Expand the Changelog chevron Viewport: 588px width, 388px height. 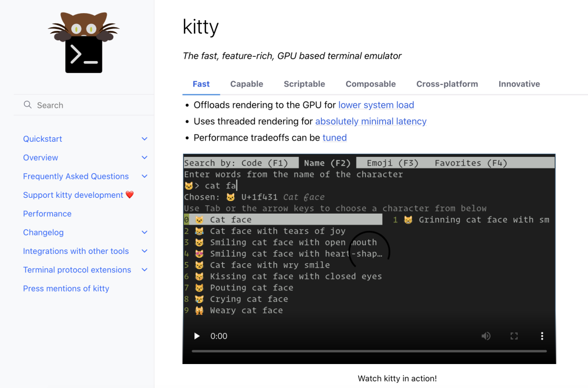point(144,232)
